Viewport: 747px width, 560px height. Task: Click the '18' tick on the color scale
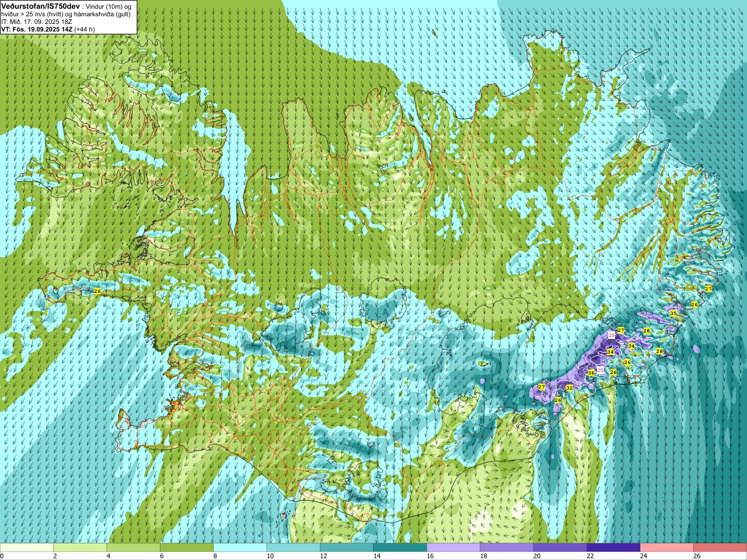coord(483,556)
